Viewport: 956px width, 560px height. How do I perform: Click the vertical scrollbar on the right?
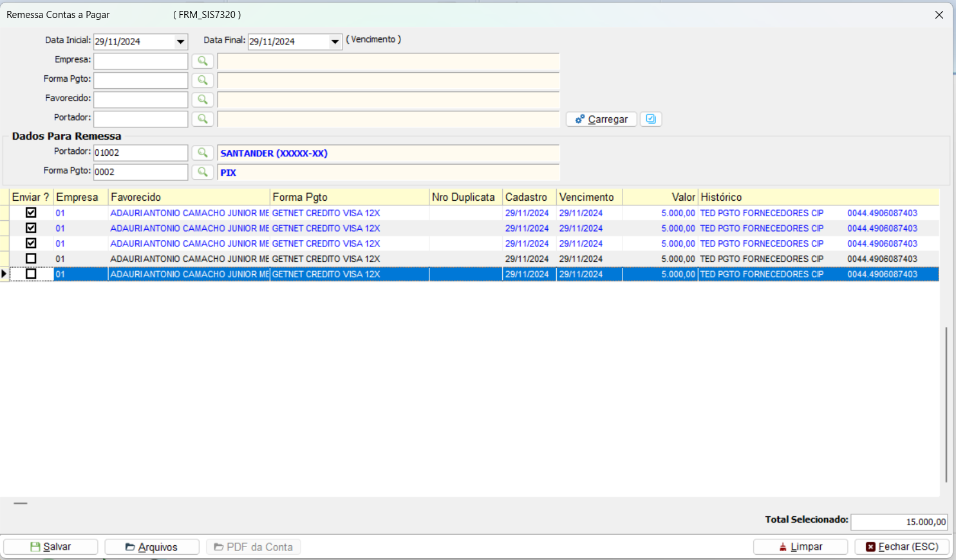(x=946, y=404)
